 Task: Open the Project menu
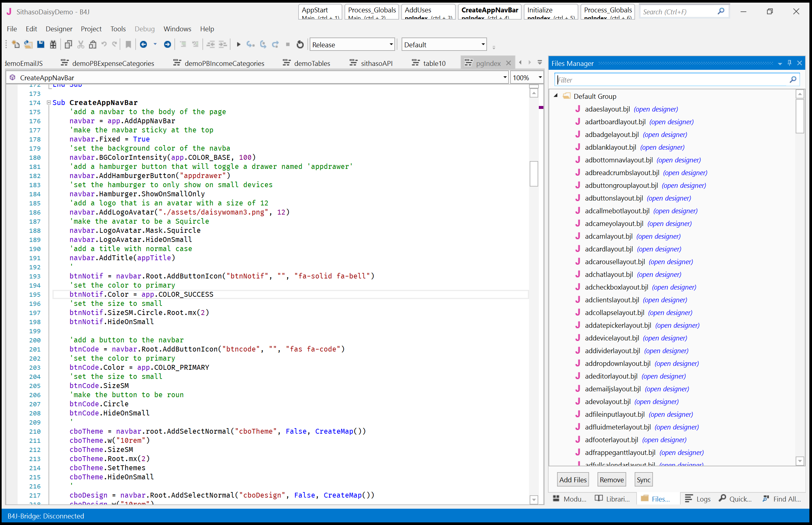(x=91, y=29)
